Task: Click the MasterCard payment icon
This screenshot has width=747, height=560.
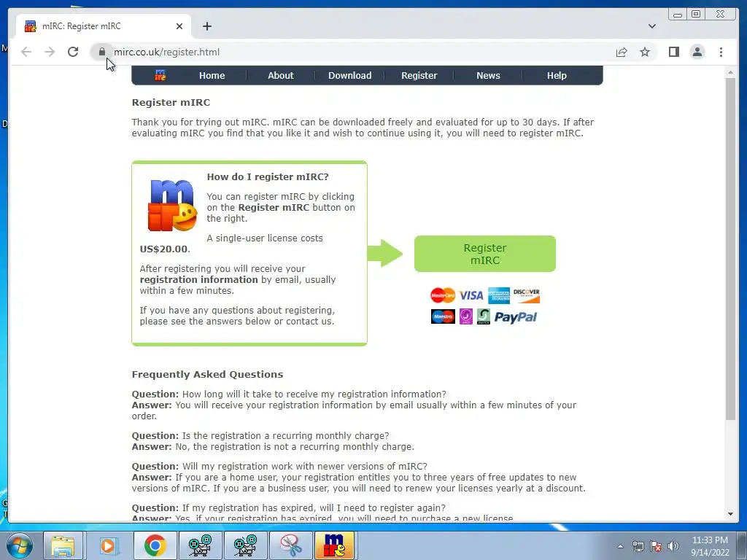Action: coord(443,295)
